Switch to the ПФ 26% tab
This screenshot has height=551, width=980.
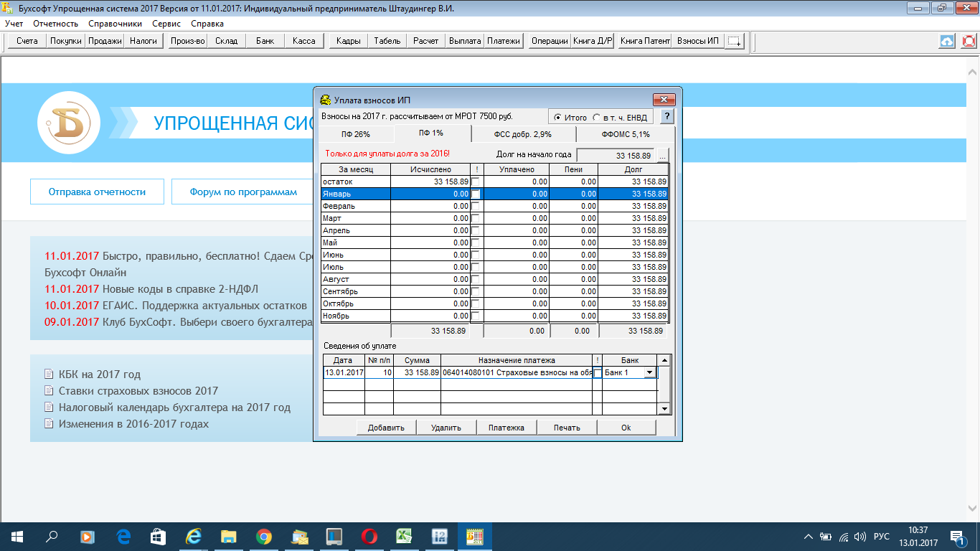point(355,134)
